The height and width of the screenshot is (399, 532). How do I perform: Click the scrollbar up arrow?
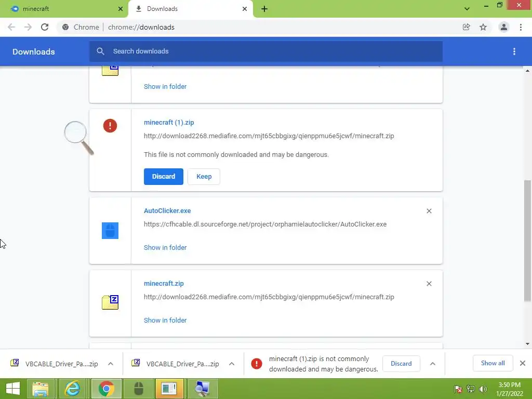pos(527,71)
